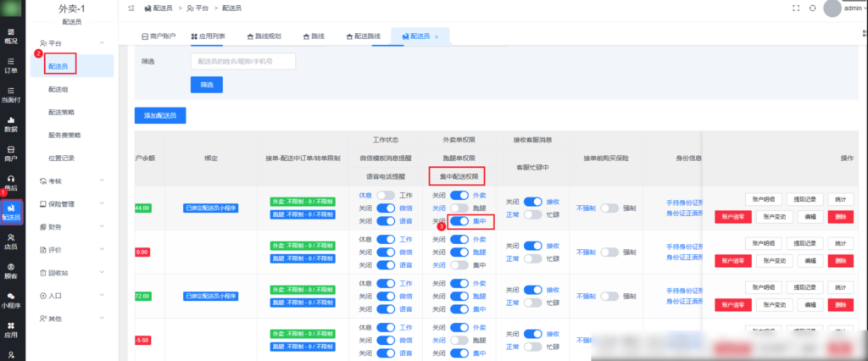Open 提现记录 for the 44.00 row
The image size is (868, 361).
[805, 199]
